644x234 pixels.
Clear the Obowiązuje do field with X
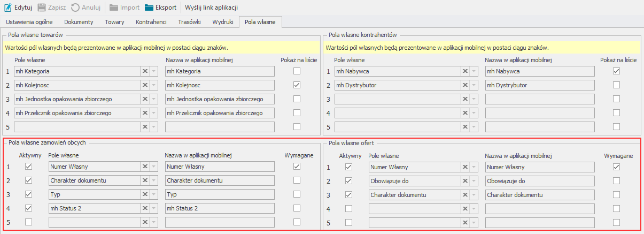tap(464, 181)
